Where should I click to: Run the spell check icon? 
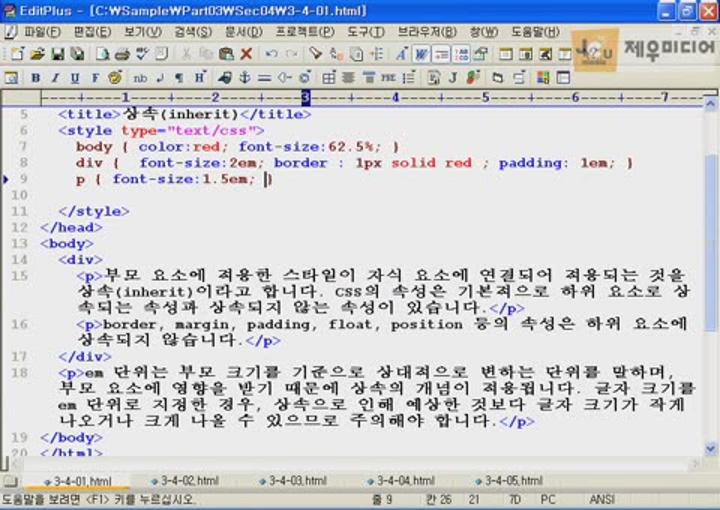click(x=142, y=54)
